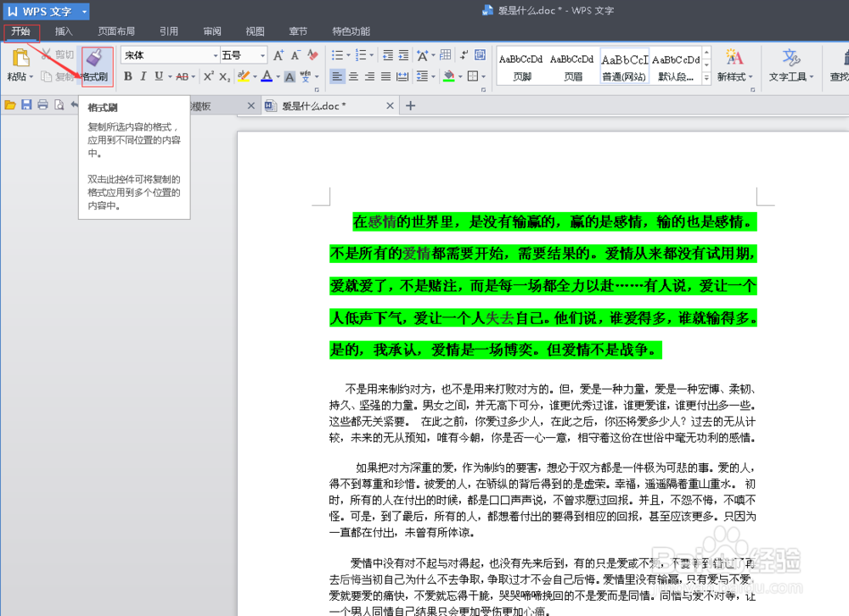Toggle bold formatting
Viewport: 849px width, 616px height.
click(x=127, y=76)
